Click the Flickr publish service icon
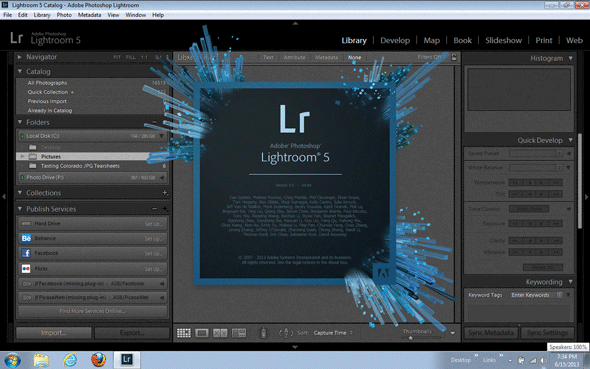 click(26, 269)
